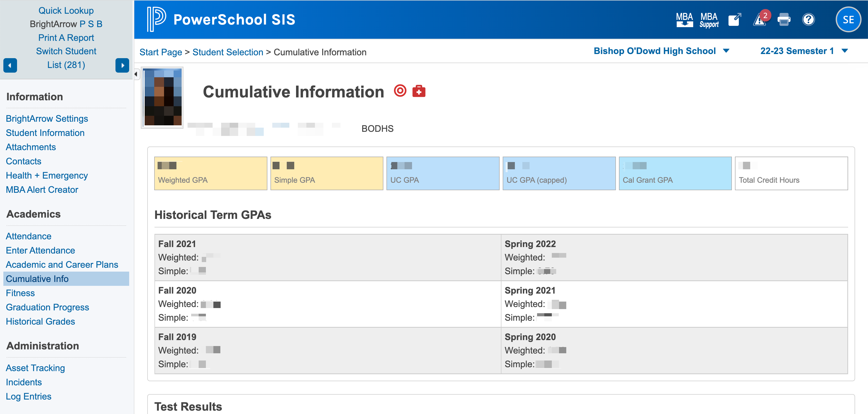Open the SE user profile menu

[x=848, y=19]
